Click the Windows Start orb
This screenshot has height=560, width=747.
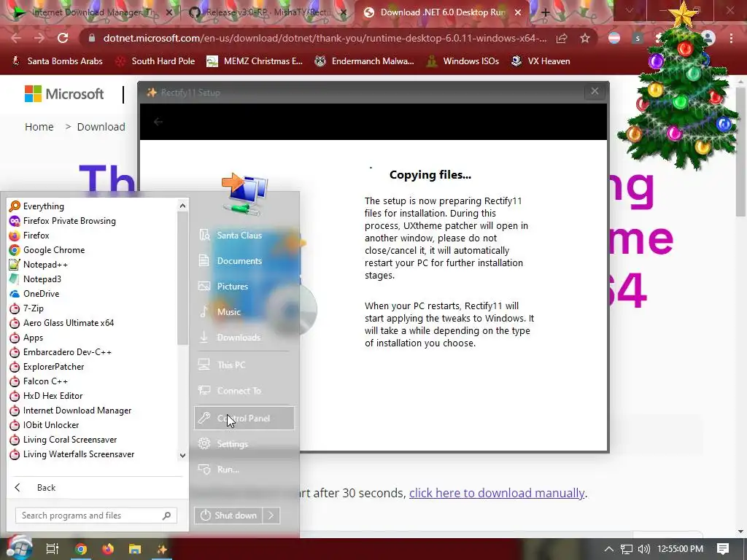pyautogui.click(x=19, y=548)
